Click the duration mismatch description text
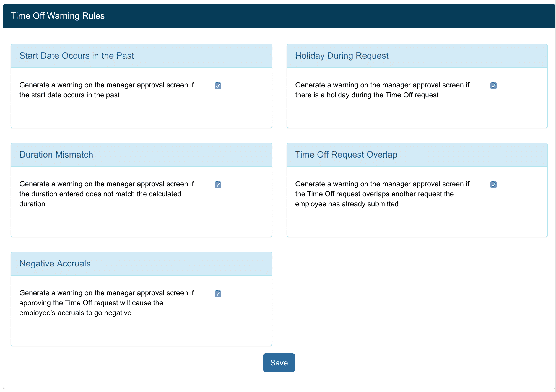The image size is (556, 392). point(106,194)
